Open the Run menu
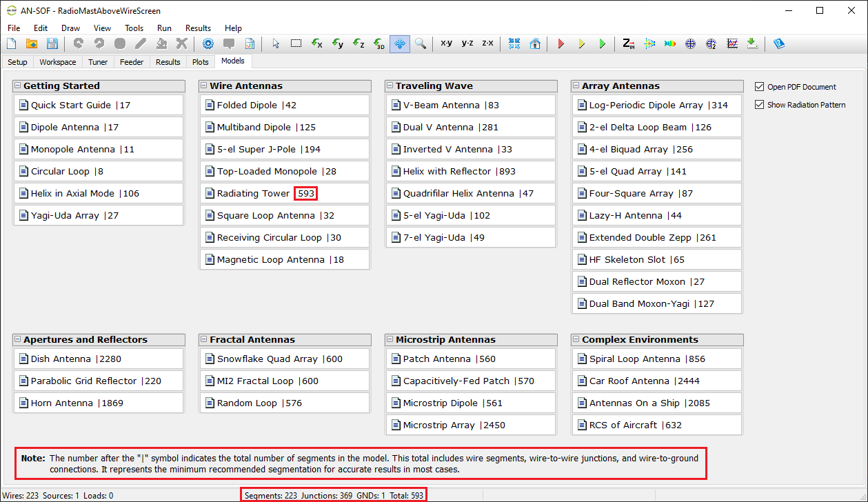 (x=164, y=28)
